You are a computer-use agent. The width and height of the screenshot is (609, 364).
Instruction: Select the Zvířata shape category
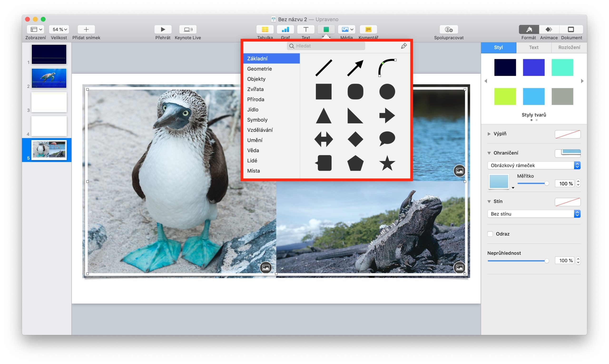coord(255,89)
